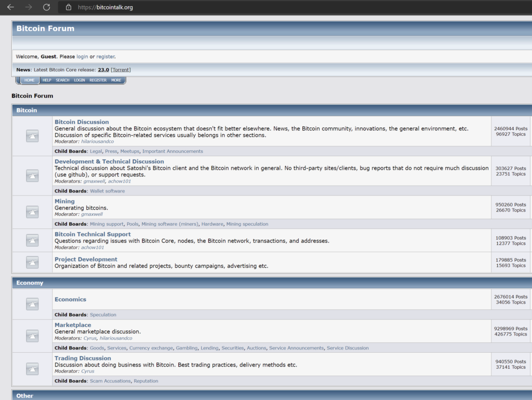The height and width of the screenshot is (400, 532).
Task: Open the Currency exchange child board
Action: (151, 348)
